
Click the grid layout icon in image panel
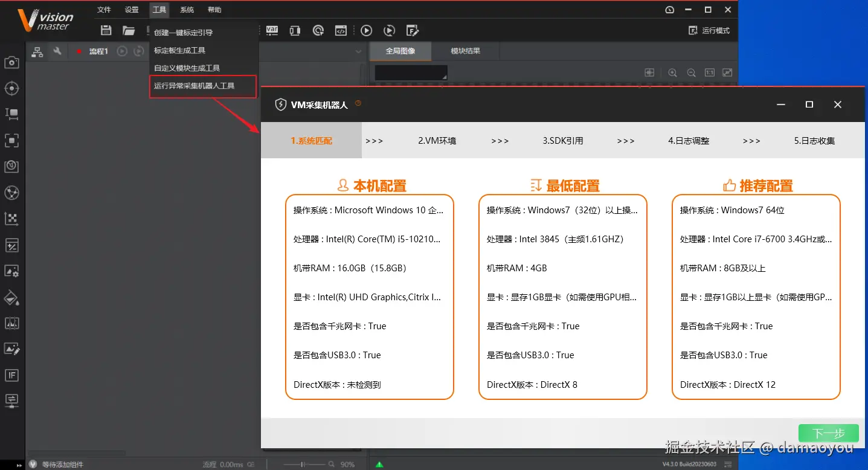[649, 72]
